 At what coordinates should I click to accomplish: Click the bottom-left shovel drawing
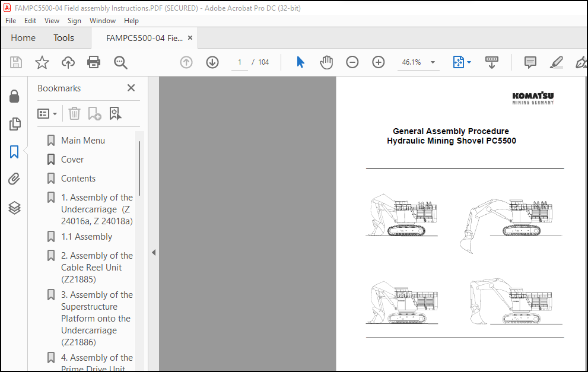(402, 303)
